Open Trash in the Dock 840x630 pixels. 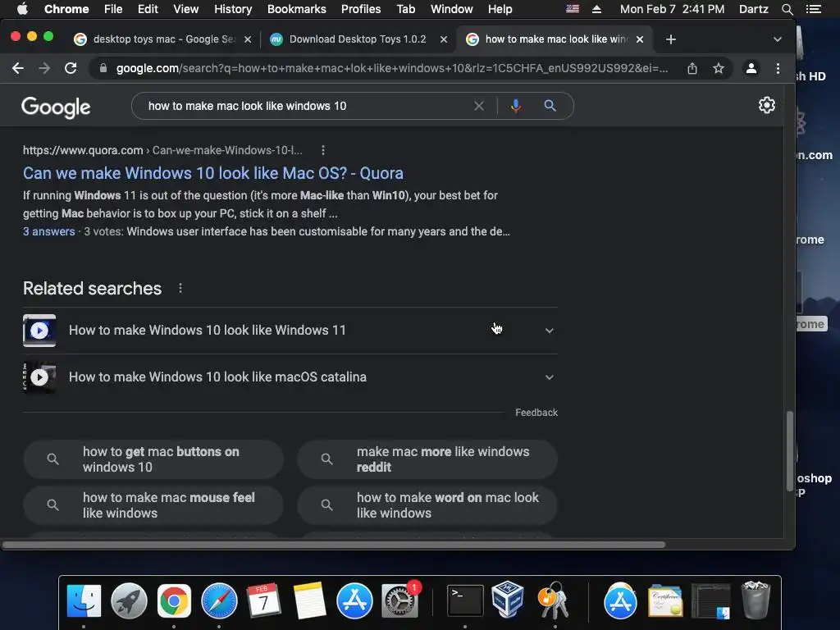click(x=755, y=601)
